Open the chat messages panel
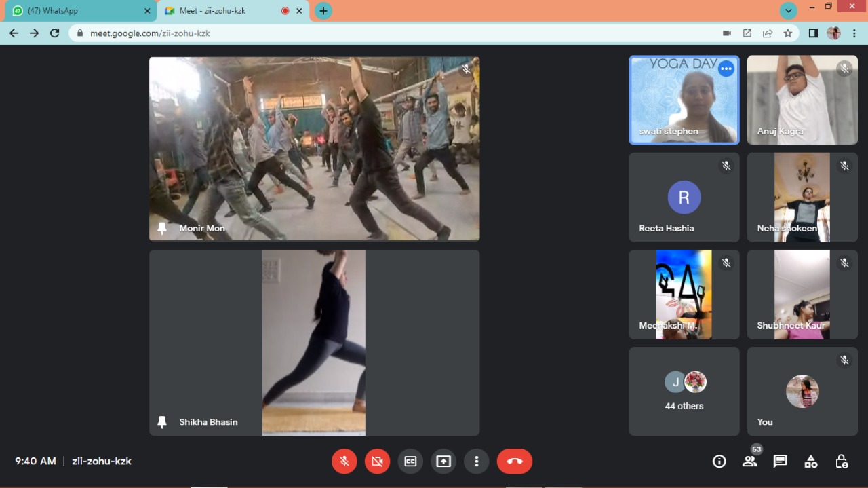Image resolution: width=868 pixels, height=488 pixels. (x=780, y=462)
